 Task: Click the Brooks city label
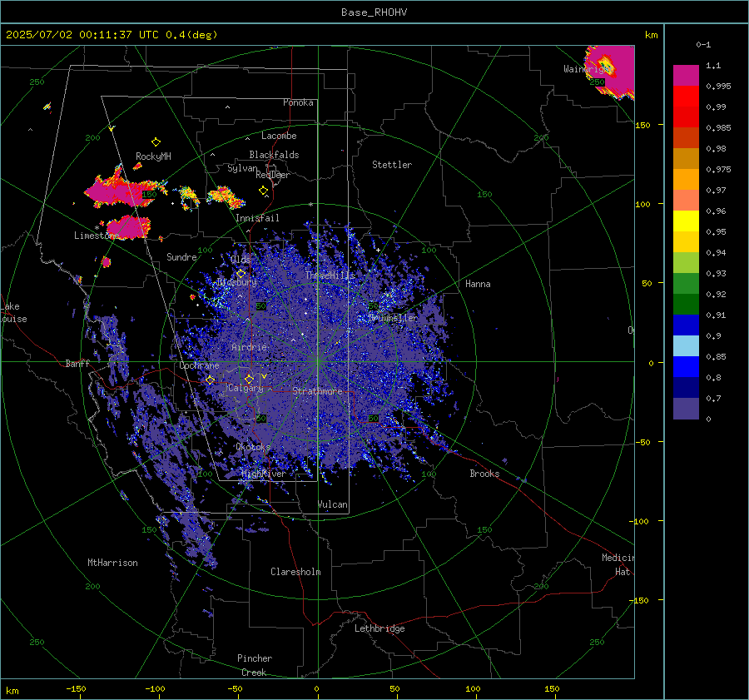(x=484, y=474)
